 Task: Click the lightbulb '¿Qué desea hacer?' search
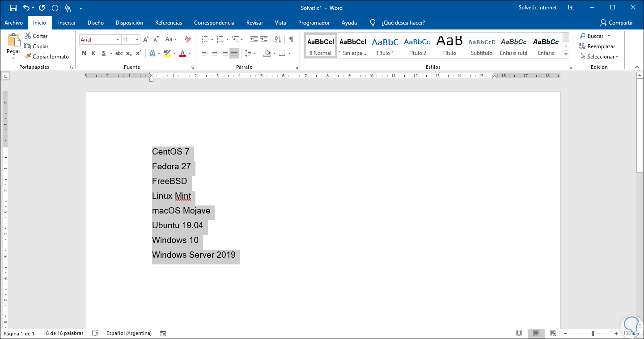(x=397, y=23)
